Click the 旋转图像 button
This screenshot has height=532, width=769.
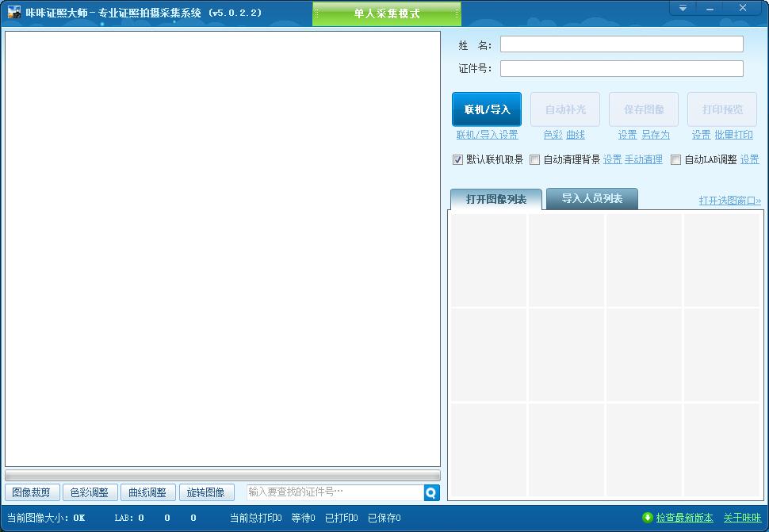(206, 492)
